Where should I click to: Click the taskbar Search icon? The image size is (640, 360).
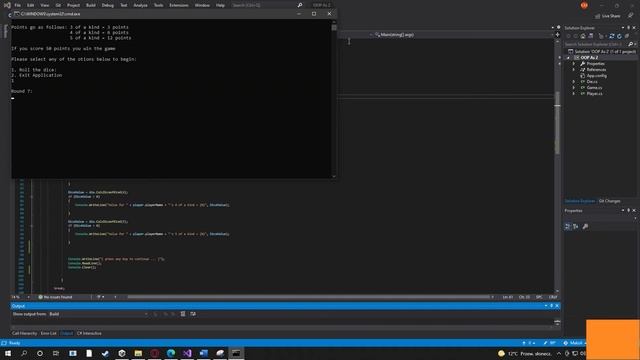pyautogui.click(x=24, y=353)
